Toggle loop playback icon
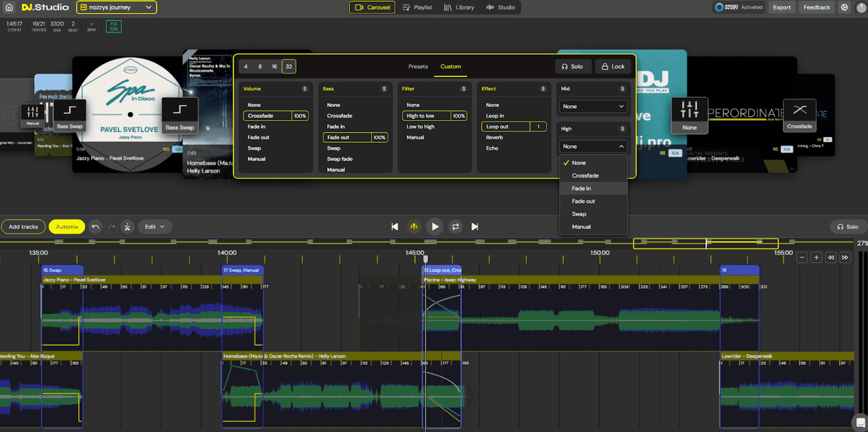The height and width of the screenshot is (432, 868). pos(455,227)
